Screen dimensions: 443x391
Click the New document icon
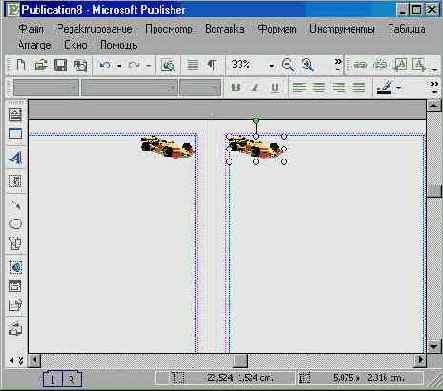pyautogui.click(x=21, y=65)
